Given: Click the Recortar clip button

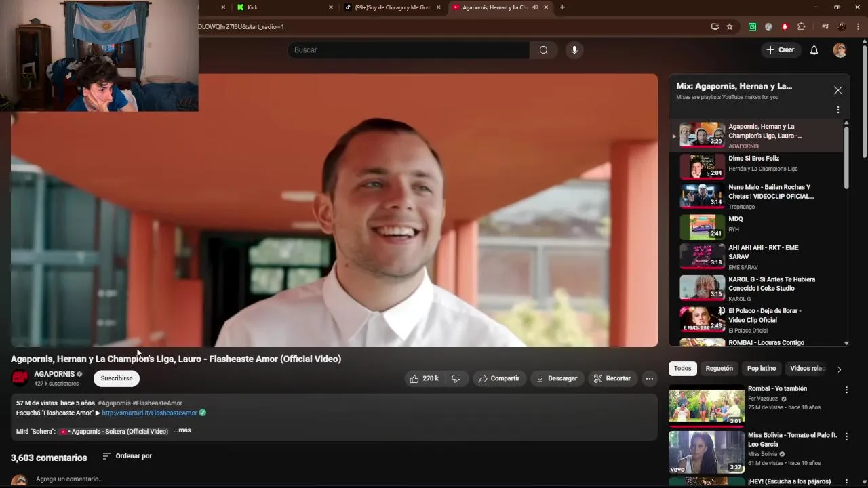Looking at the screenshot, I should click(612, 378).
